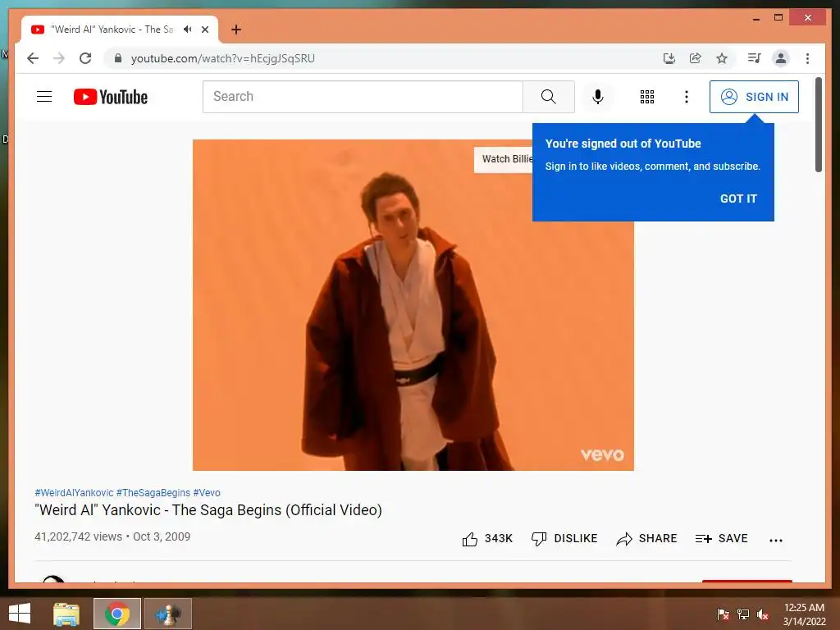Screen dimensions: 840x630
Task: Click the padlock site info icon
Action: 118,58
